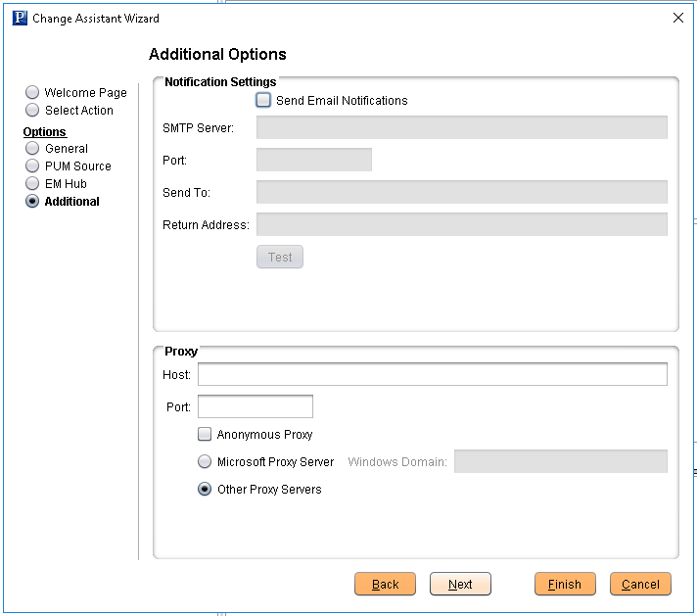Click the Finish button

pyautogui.click(x=565, y=584)
